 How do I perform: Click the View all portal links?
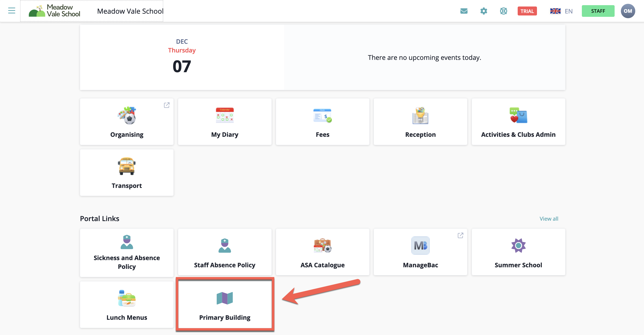(x=548, y=219)
